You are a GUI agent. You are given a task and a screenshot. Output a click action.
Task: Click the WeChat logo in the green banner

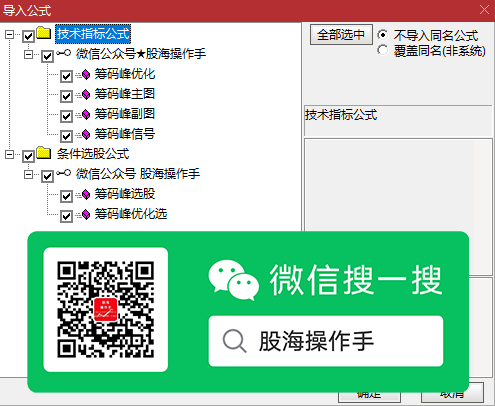point(234,280)
